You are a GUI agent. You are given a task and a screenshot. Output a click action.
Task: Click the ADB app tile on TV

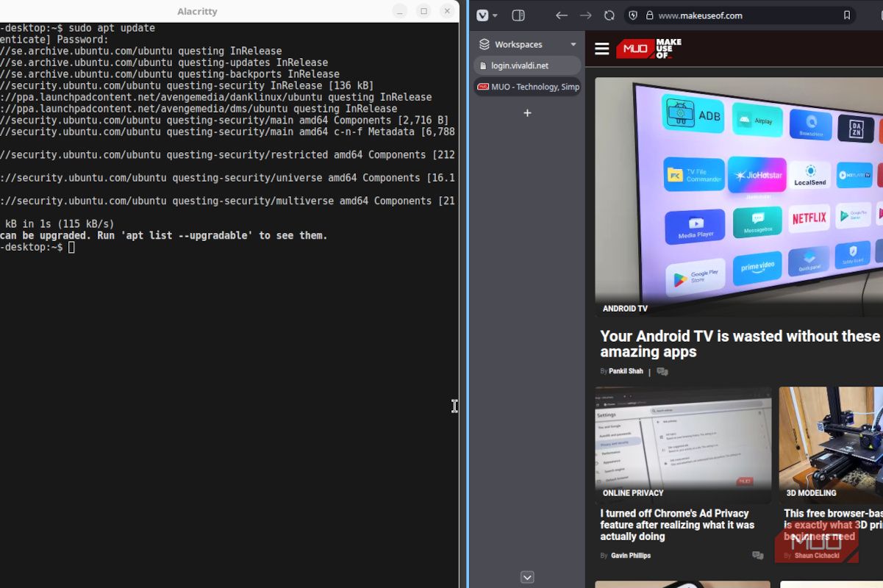pyautogui.click(x=694, y=115)
